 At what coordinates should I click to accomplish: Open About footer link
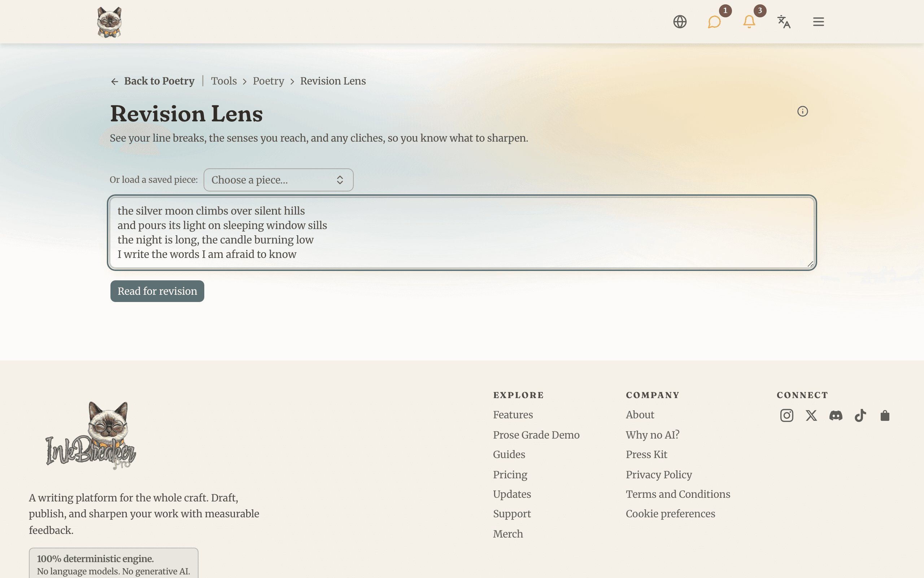point(640,415)
